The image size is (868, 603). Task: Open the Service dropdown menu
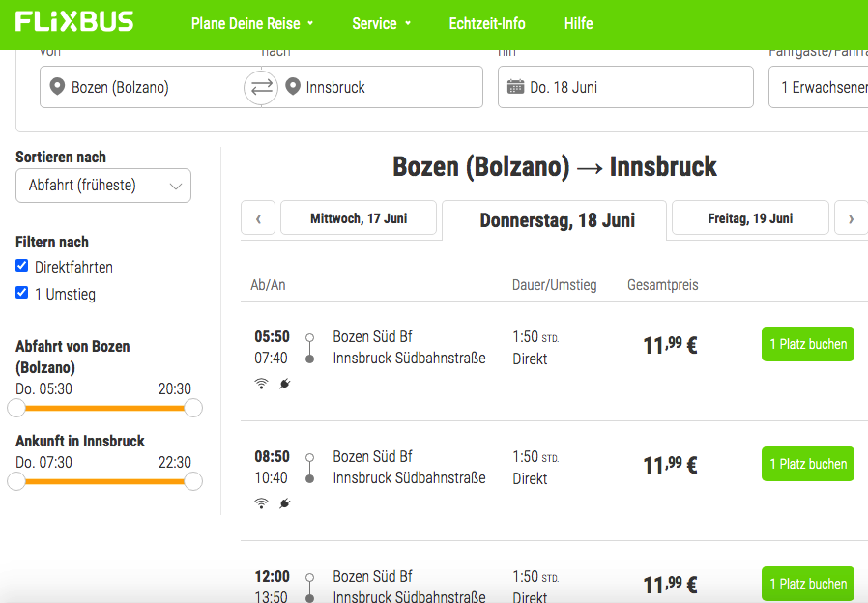[x=381, y=23]
